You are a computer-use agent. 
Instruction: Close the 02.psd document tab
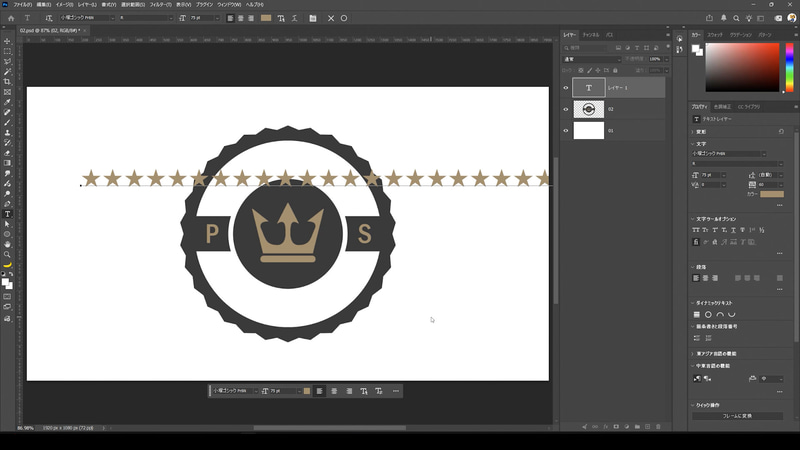85,31
